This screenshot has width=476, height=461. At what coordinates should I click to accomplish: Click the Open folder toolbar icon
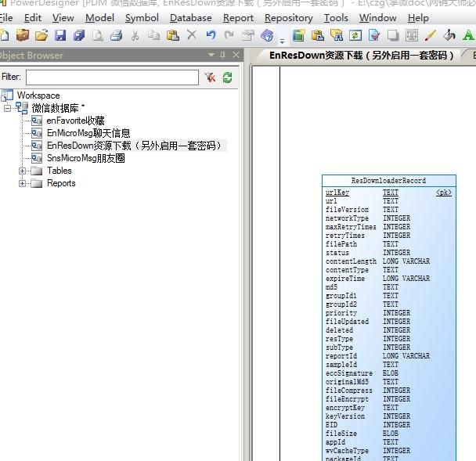41,35
